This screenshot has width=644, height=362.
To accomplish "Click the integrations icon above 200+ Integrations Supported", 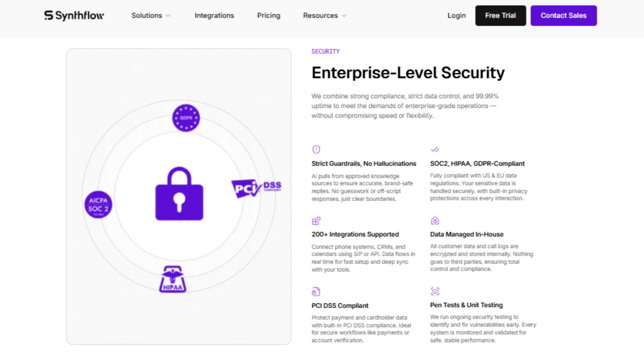I will (316, 221).
